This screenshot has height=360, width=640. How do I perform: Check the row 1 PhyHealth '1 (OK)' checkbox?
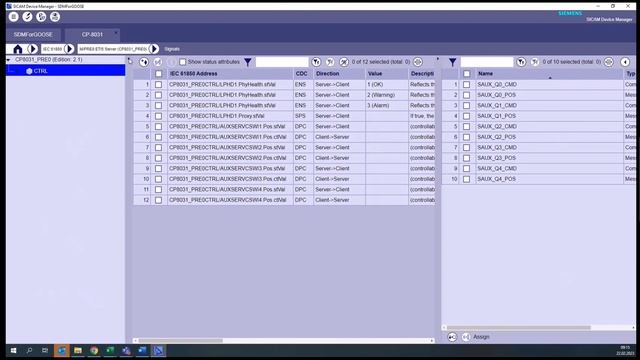coord(158,84)
